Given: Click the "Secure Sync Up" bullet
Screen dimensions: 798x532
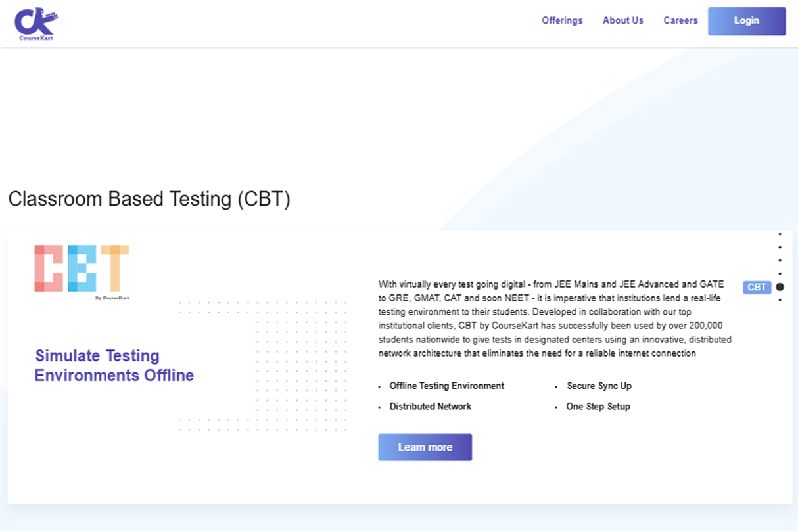Looking at the screenshot, I should click(x=599, y=386).
